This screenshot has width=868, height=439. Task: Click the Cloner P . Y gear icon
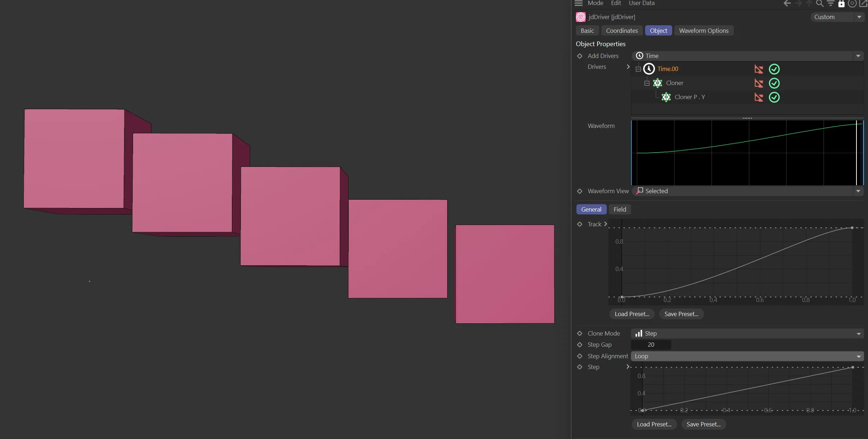point(666,97)
